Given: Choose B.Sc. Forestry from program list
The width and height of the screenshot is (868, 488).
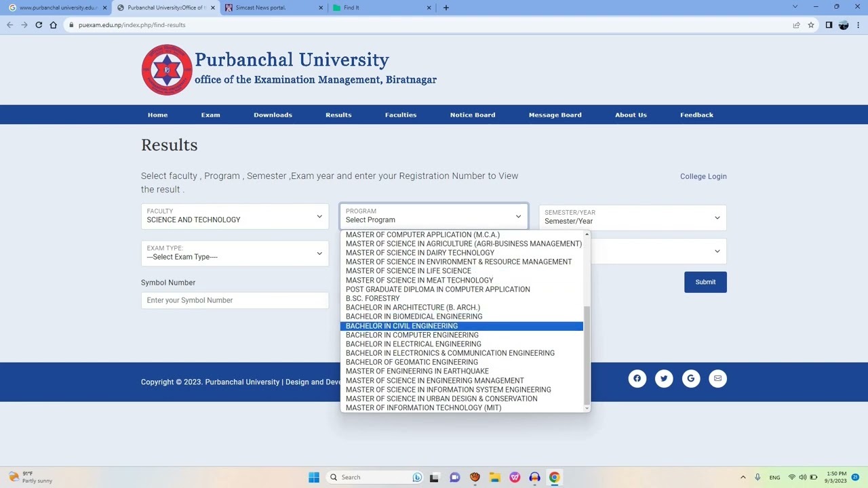Looking at the screenshot, I should point(461,298).
